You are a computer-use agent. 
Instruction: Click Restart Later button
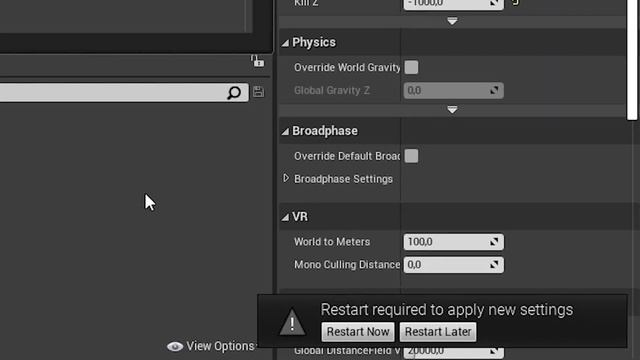click(x=438, y=331)
